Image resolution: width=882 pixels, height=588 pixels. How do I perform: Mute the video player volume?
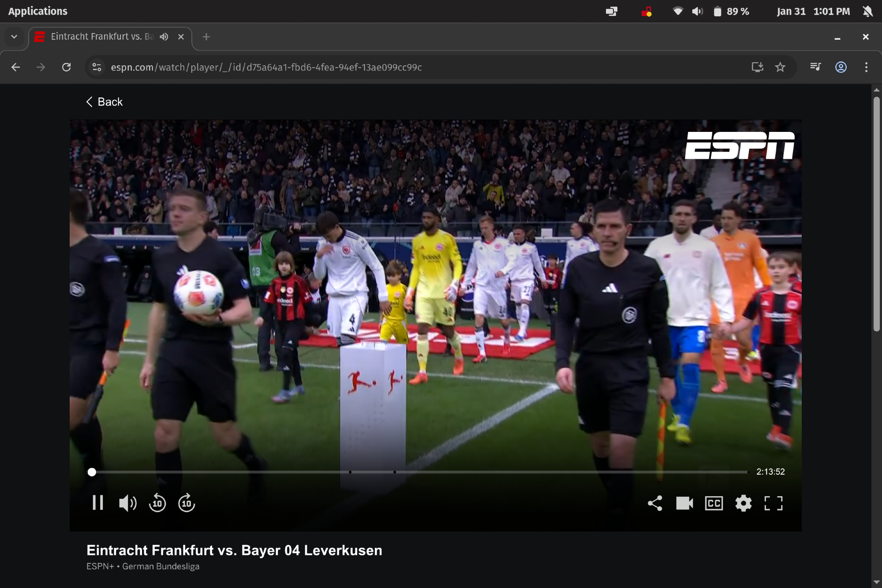[x=127, y=503]
